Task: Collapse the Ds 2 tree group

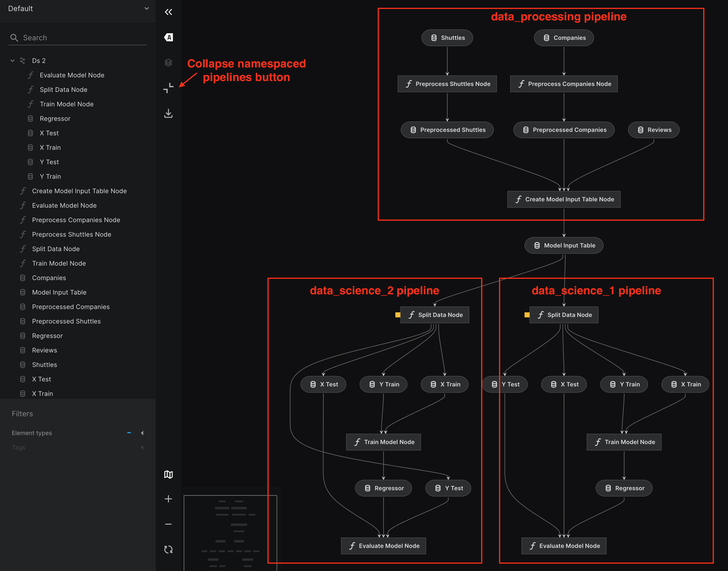Action: (12, 61)
